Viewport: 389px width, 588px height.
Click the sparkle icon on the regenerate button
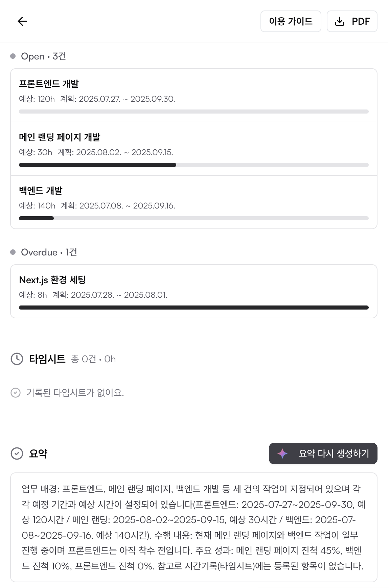point(282,454)
